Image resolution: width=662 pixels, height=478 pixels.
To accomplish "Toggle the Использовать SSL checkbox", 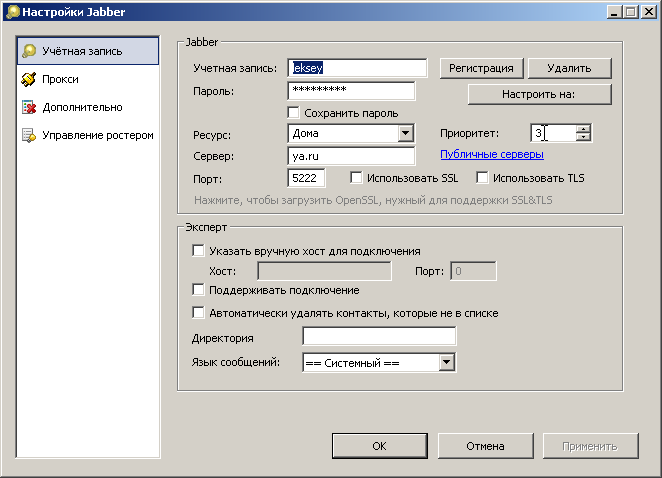I will [357, 178].
